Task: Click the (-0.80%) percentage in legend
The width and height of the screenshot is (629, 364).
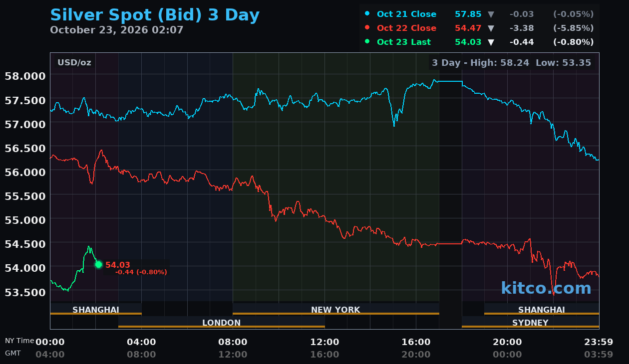Action: [573, 42]
